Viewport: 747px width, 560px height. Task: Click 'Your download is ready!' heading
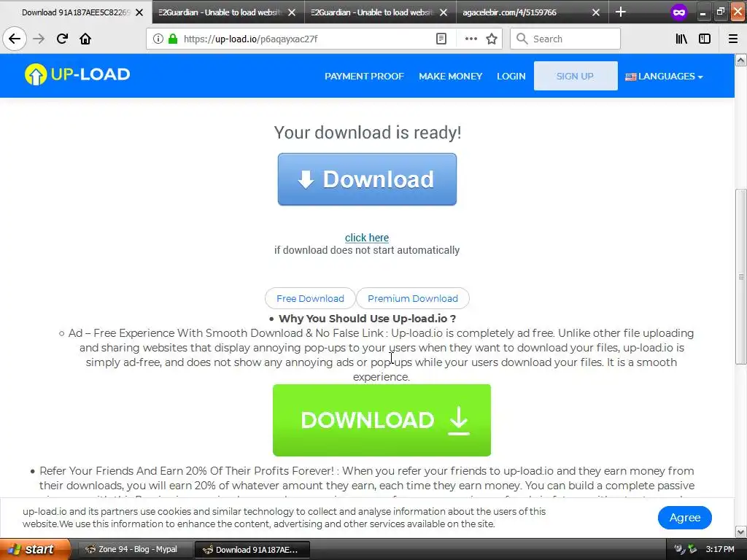coord(368,133)
